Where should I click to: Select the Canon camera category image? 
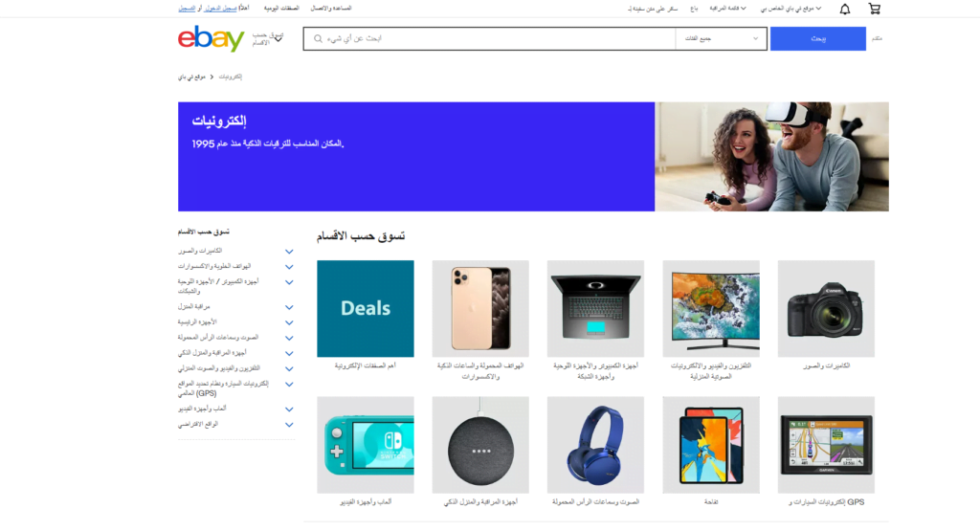coord(826,309)
